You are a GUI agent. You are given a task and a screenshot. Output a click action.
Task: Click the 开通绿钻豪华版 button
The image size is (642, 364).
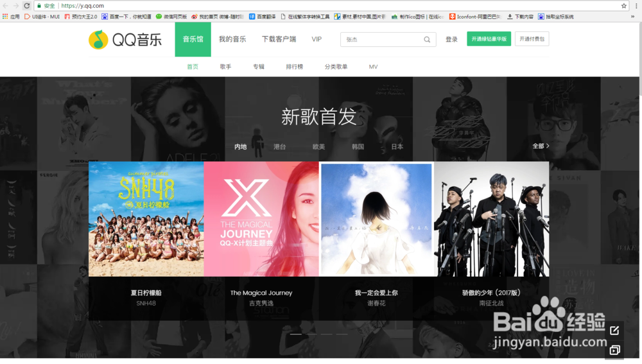(x=489, y=39)
